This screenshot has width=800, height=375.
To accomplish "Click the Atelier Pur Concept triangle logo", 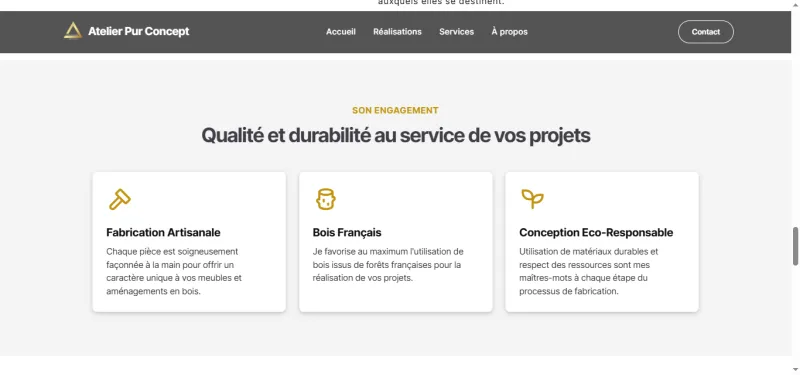I will click(x=73, y=31).
